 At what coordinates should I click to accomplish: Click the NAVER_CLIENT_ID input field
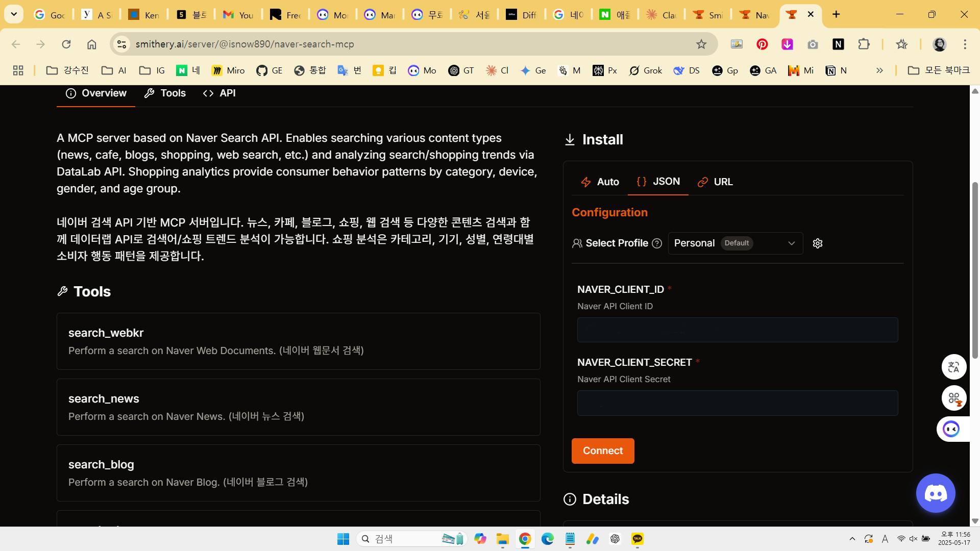coord(737,330)
